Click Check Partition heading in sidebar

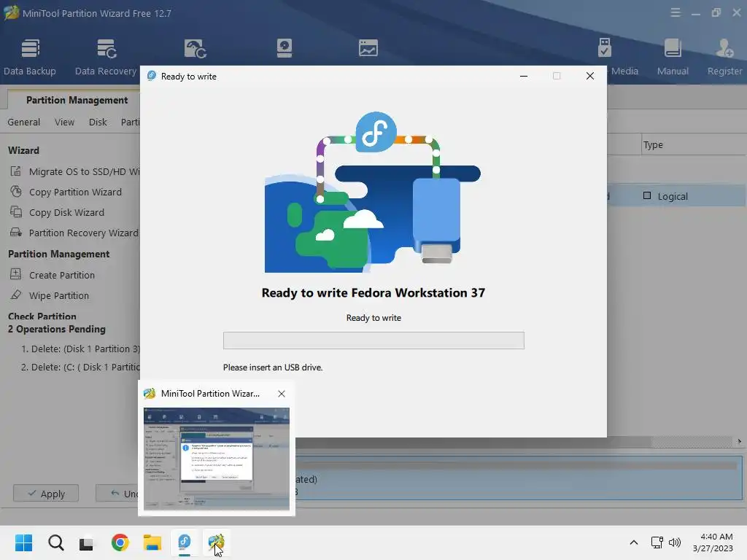click(x=42, y=316)
